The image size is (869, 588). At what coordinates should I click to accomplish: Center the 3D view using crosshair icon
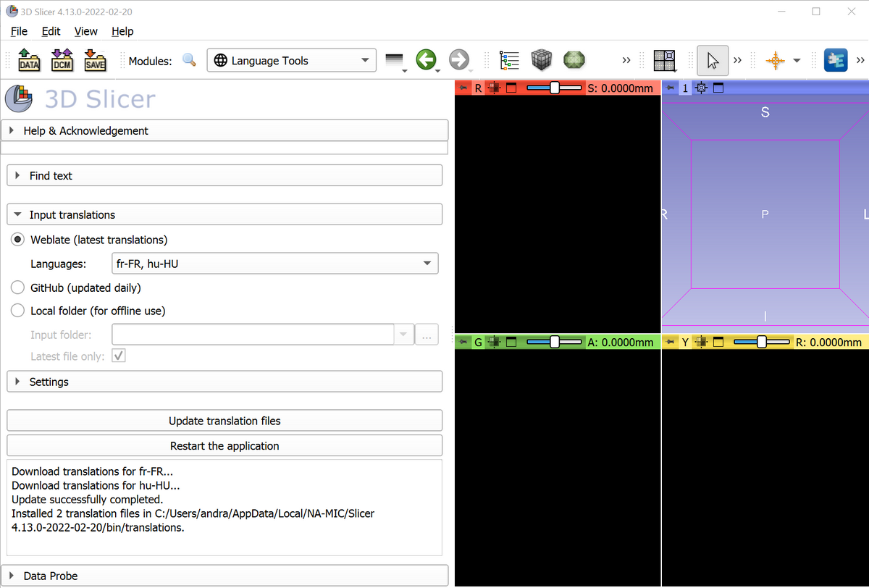tap(702, 88)
